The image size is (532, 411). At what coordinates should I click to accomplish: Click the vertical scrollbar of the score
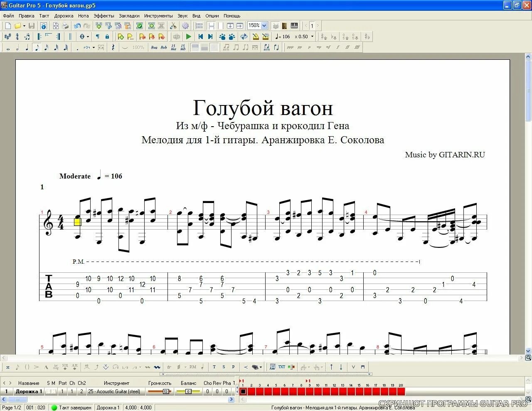pyautogui.click(x=528, y=203)
